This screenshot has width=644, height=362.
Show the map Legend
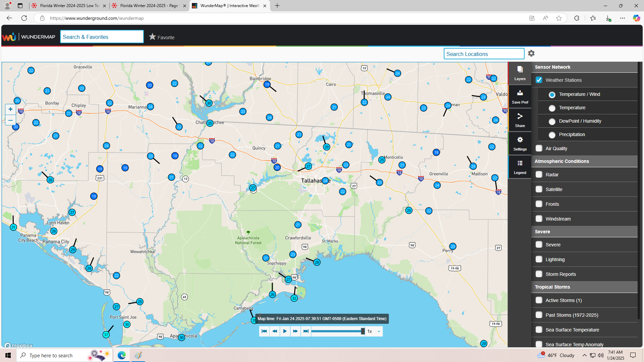pyautogui.click(x=520, y=167)
